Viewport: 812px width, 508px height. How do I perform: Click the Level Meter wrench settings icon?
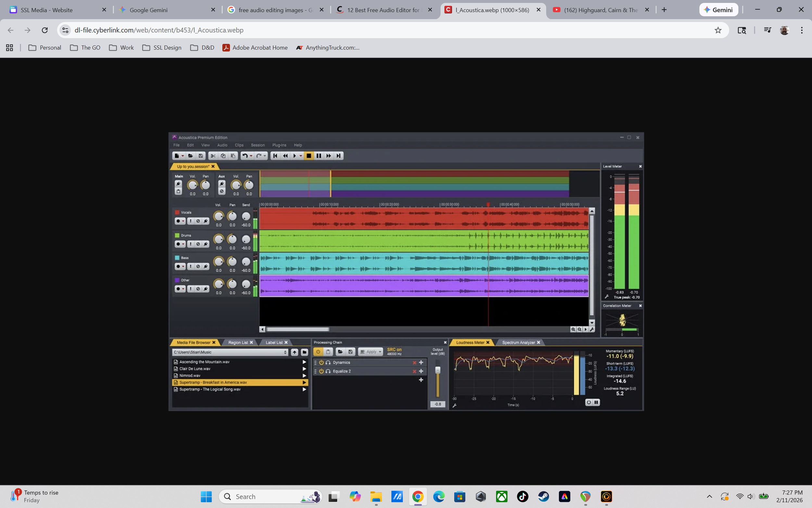coord(607,297)
